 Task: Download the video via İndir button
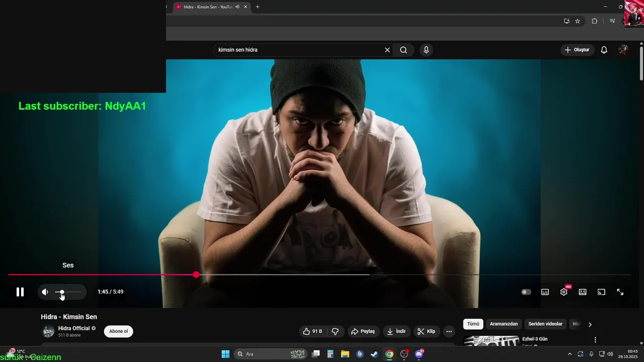pyautogui.click(x=396, y=331)
